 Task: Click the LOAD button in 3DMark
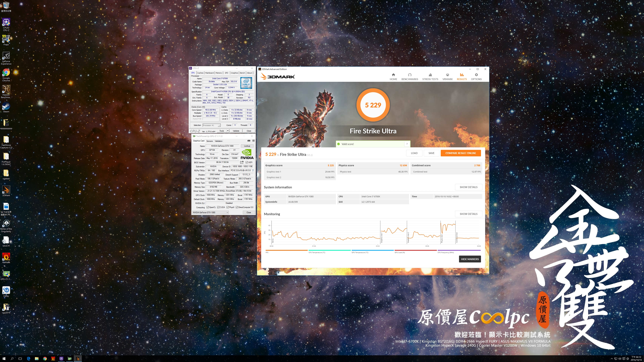[x=414, y=153]
